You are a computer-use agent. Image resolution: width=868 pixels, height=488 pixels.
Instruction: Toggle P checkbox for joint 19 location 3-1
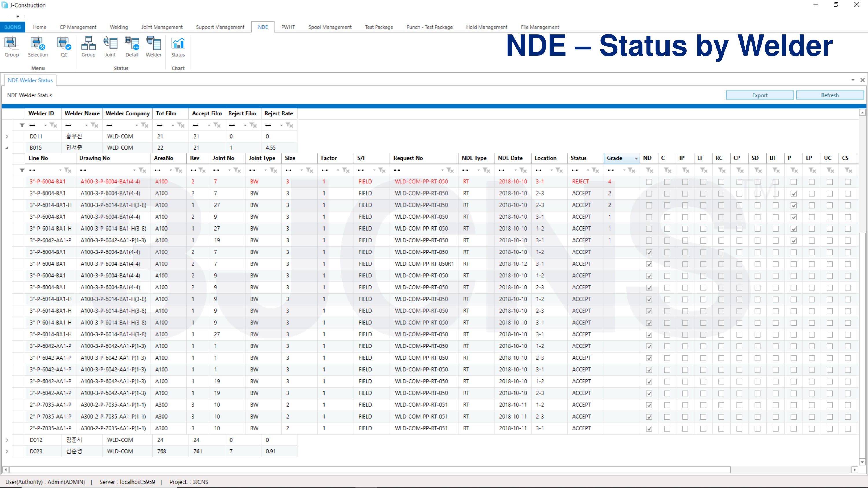pyautogui.click(x=794, y=241)
